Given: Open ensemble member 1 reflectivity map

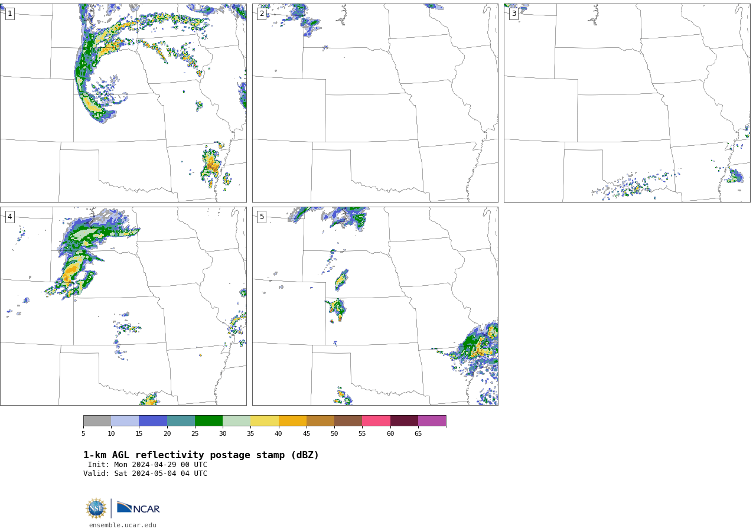Looking at the screenshot, I should pos(123,103).
